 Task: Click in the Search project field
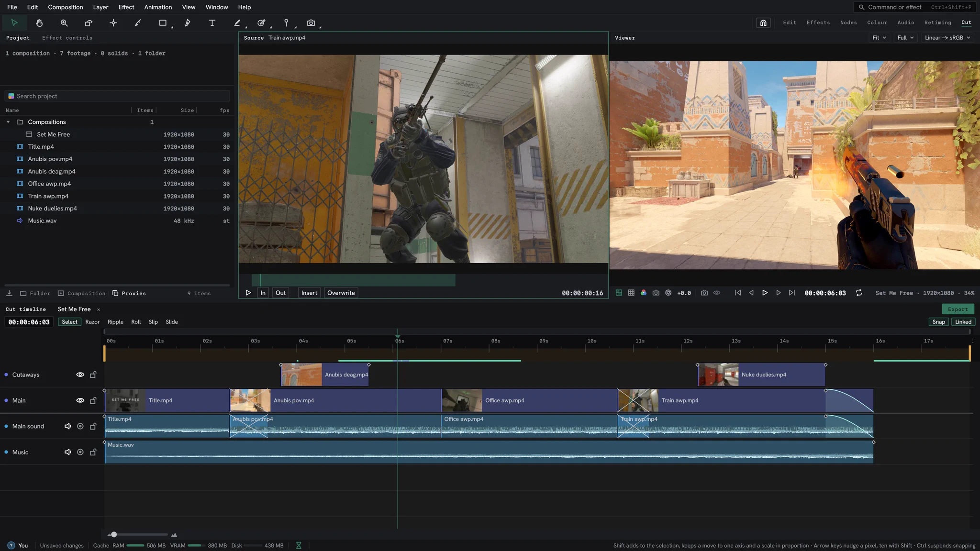[x=117, y=96]
